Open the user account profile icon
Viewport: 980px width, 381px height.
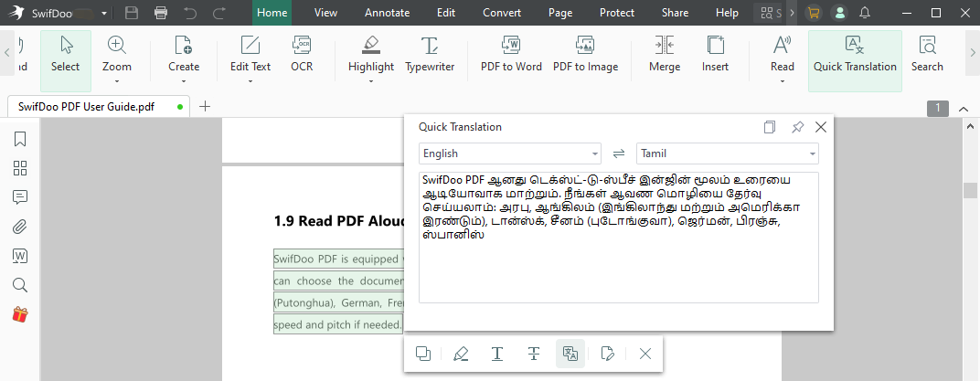pos(838,13)
